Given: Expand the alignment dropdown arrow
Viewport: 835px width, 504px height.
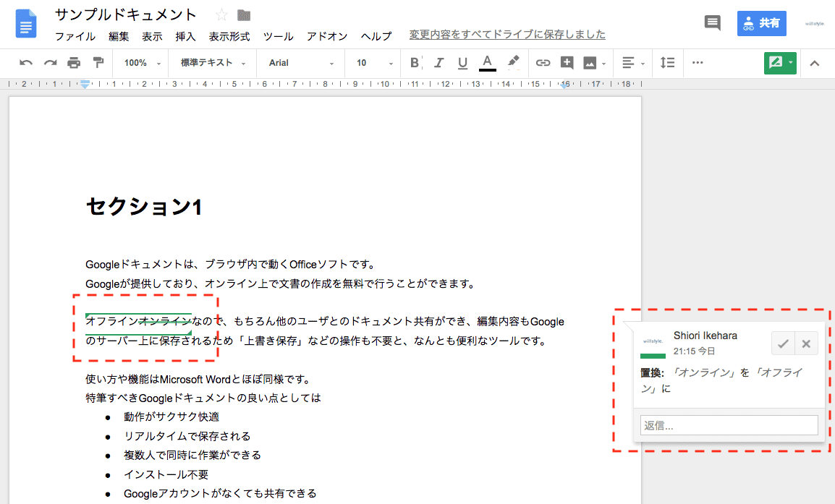Looking at the screenshot, I should click(x=643, y=64).
